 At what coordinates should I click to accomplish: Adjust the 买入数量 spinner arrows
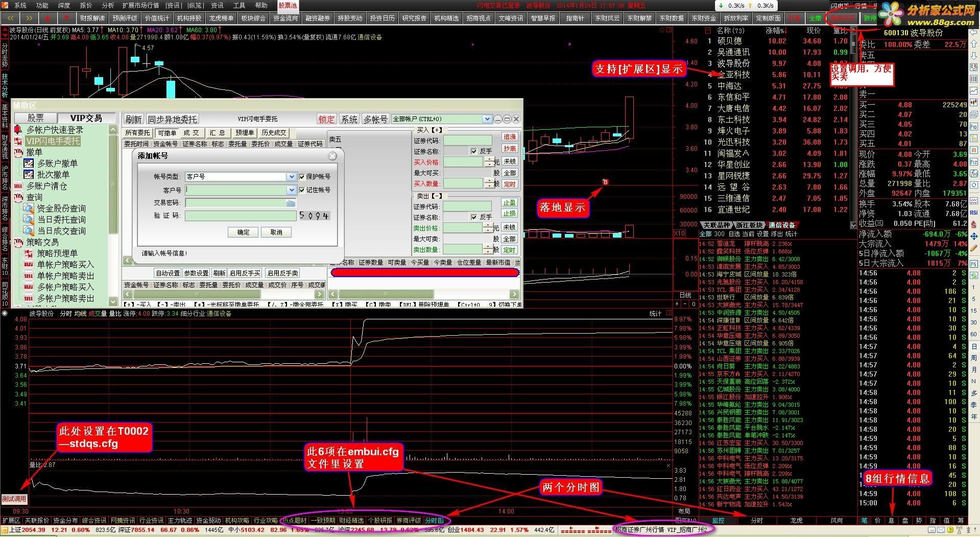489,183
